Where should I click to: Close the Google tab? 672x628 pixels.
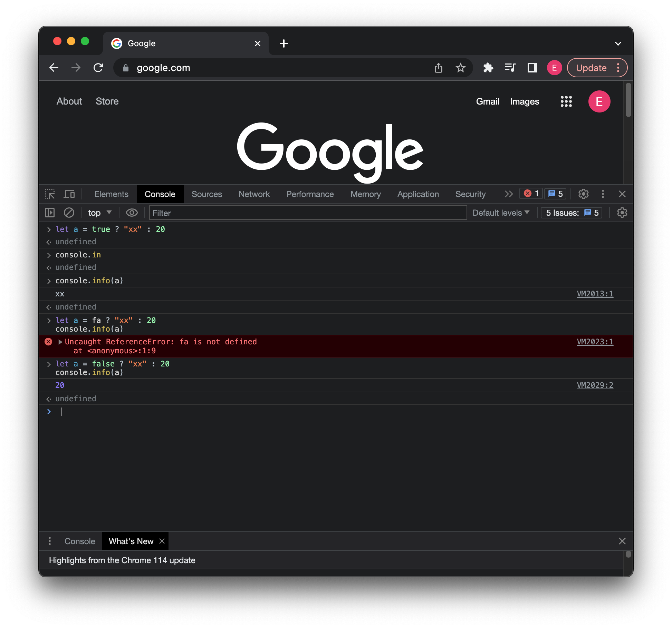(258, 43)
